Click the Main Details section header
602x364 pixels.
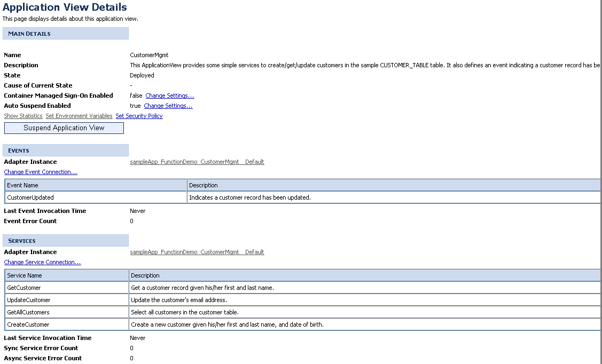click(x=66, y=34)
